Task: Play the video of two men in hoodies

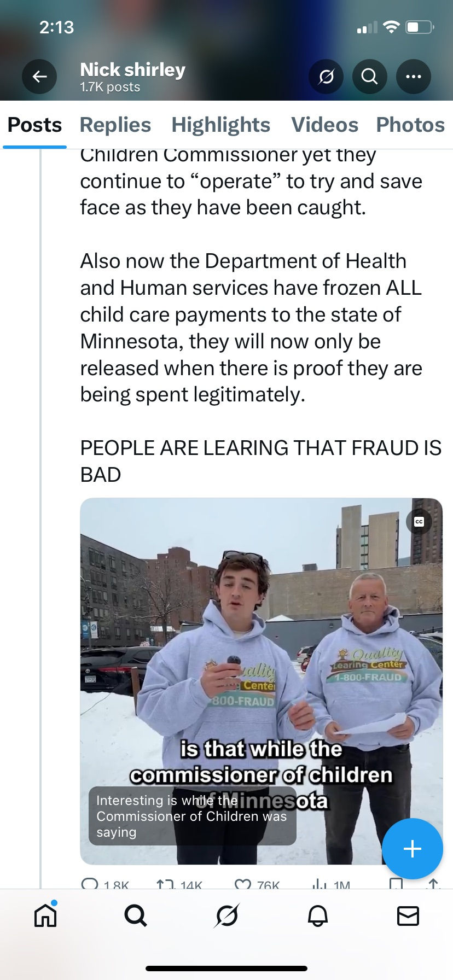Action: (262, 681)
